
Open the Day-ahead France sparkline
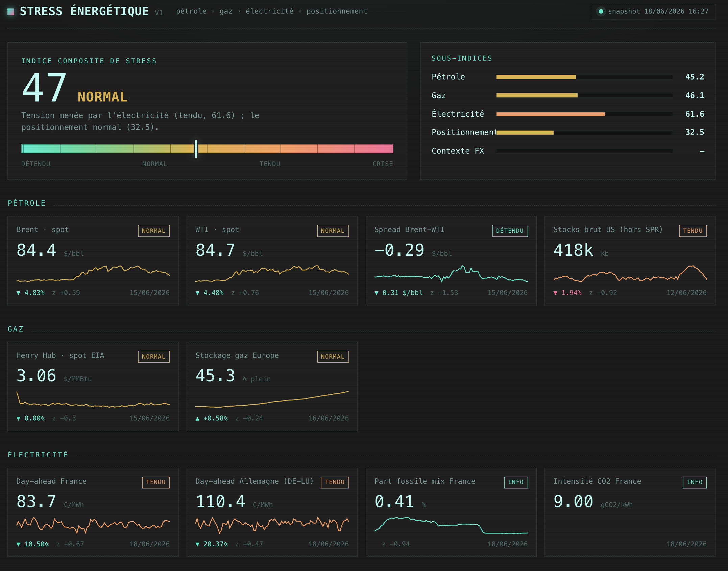pos(93,525)
